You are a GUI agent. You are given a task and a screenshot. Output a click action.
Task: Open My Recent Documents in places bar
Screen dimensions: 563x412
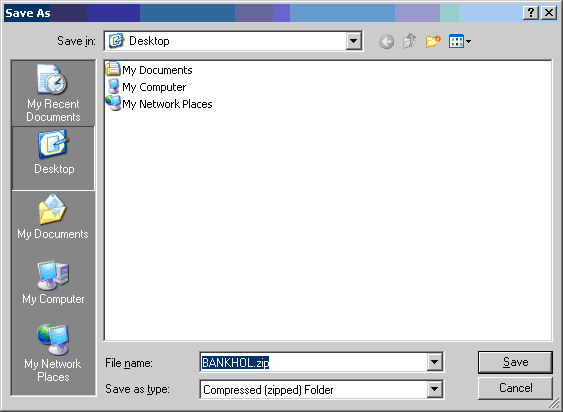(x=53, y=93)
